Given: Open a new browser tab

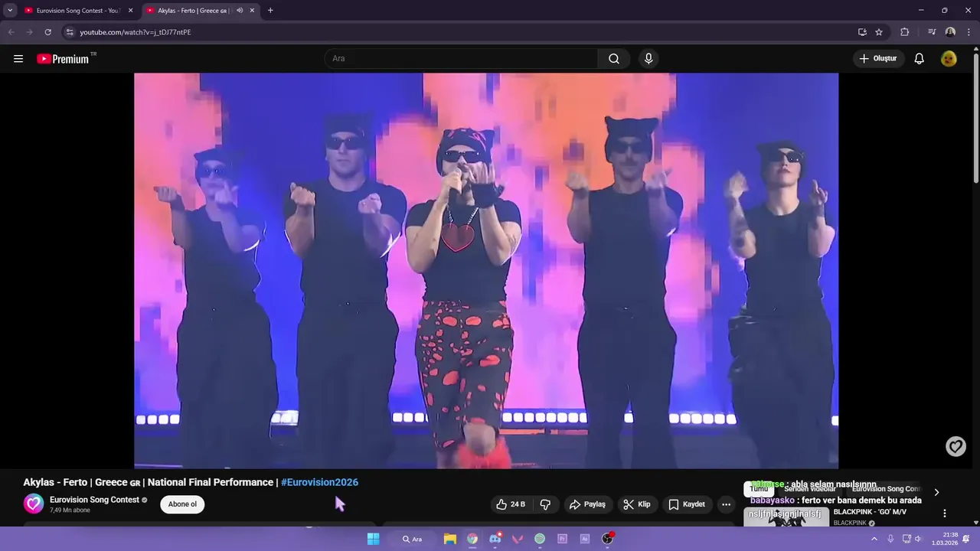Looking at the screenshot, I should click(270, 11).
